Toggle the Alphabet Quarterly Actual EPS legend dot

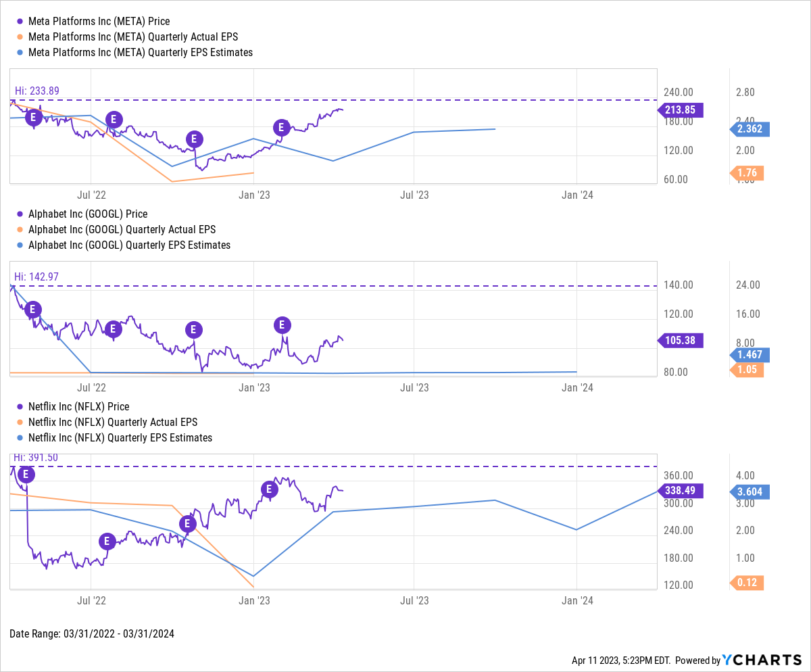point(20,229)
